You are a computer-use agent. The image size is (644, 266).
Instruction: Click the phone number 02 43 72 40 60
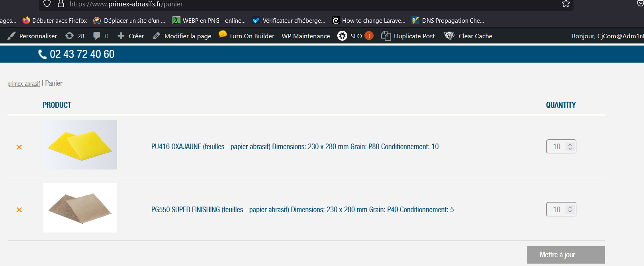click(82, 54)
